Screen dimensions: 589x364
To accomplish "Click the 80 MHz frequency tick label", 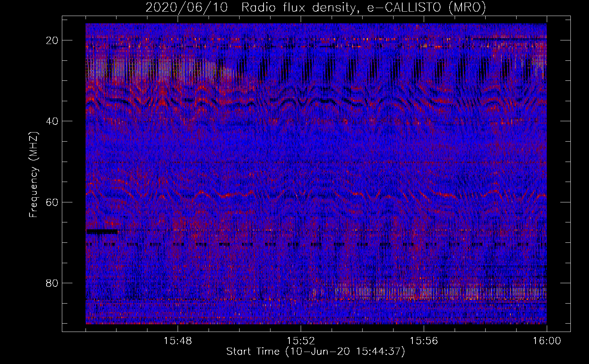I will tap(52, 283).
